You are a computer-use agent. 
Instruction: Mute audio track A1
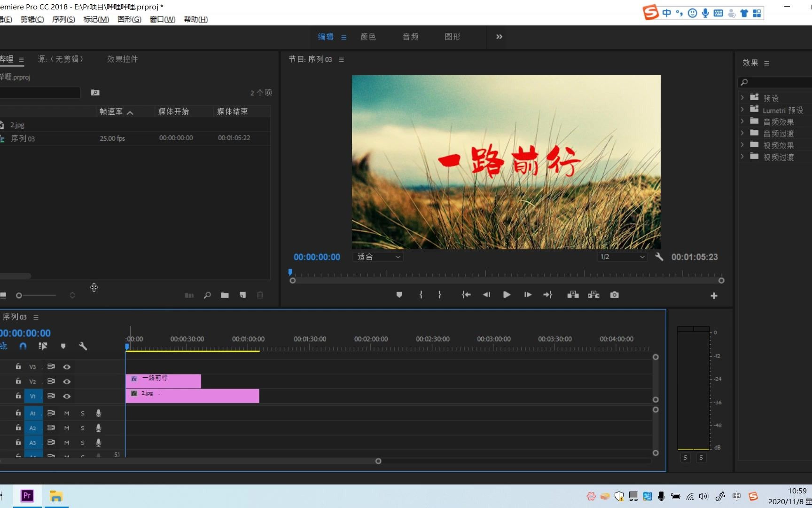coord(67,413)
